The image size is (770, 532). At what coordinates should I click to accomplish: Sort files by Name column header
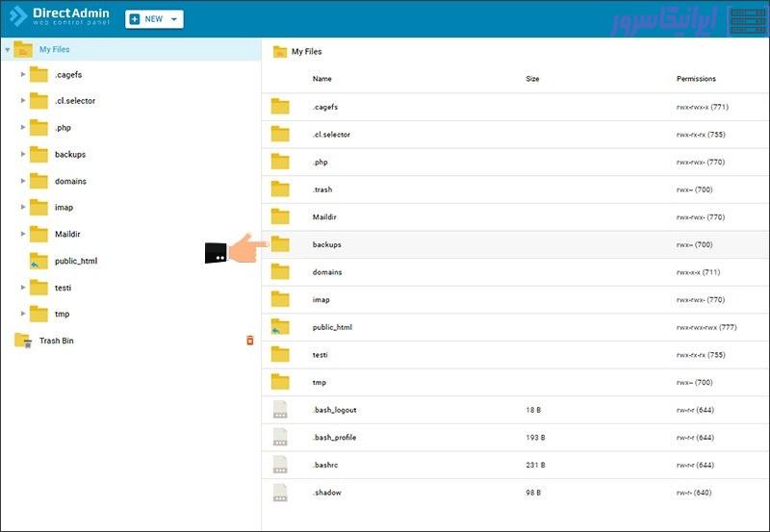pyautogui.click(x=321, y=79)
